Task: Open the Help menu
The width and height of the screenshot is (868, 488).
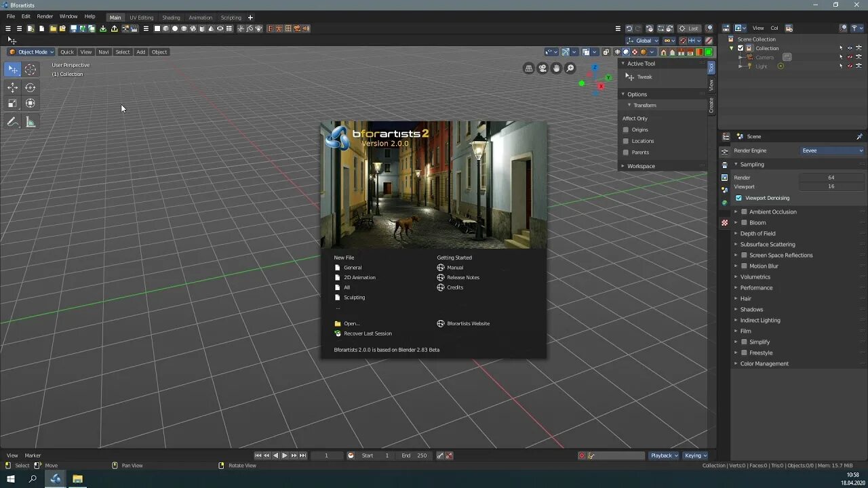Action: pyautogui.click(x=90, y=16)
